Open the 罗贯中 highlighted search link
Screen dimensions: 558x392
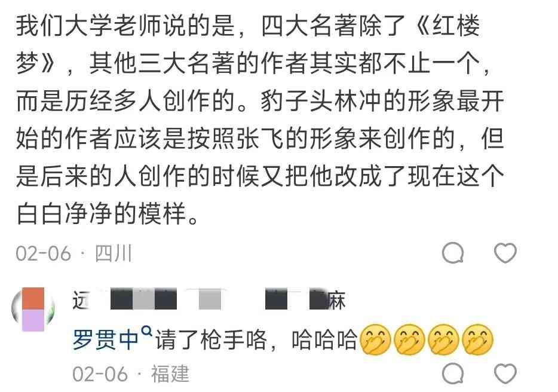105,339
